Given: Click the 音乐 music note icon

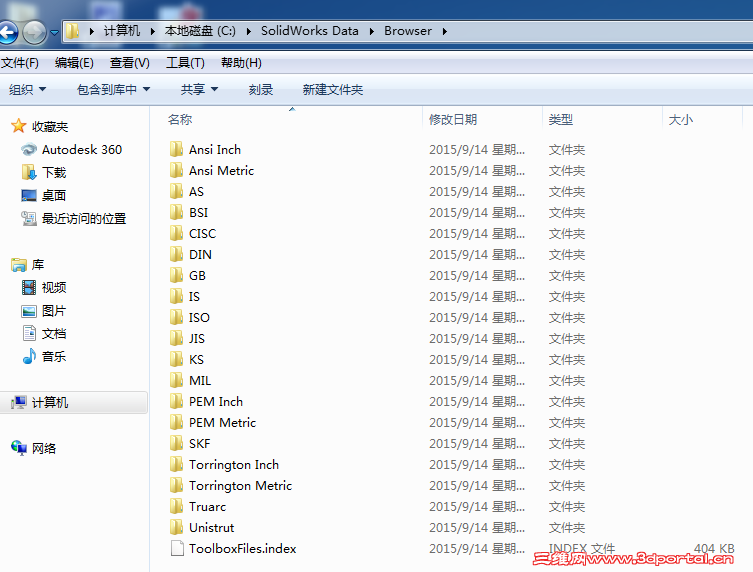Looking at the screenshot, I should coord(29,356).
